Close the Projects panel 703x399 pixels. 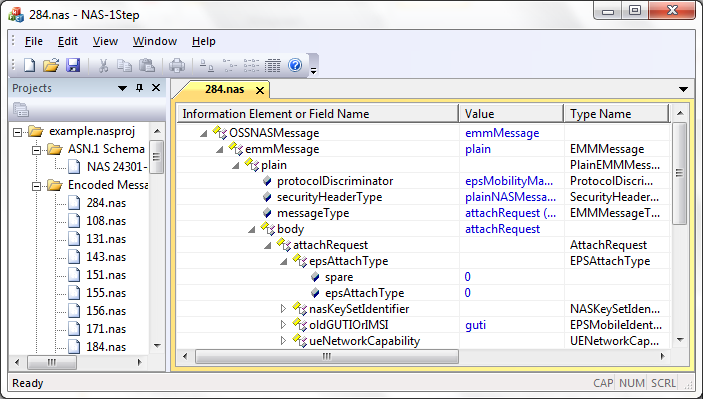coord(156,88)
